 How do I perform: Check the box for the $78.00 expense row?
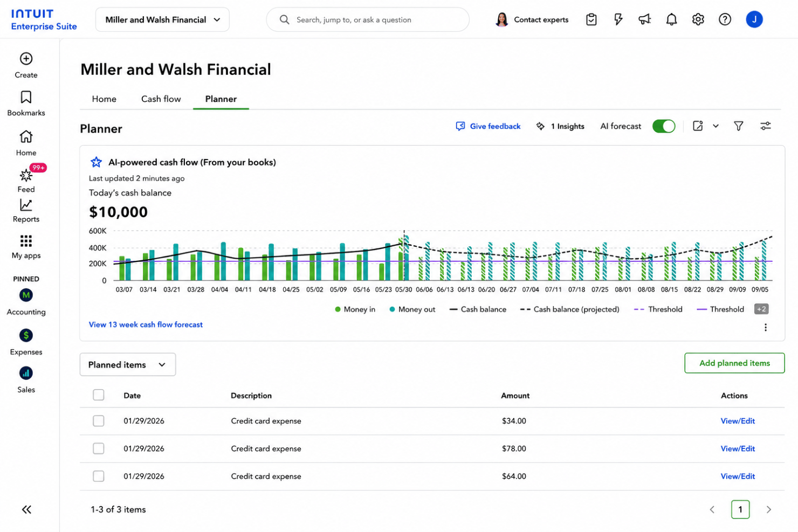coord(99,448)
